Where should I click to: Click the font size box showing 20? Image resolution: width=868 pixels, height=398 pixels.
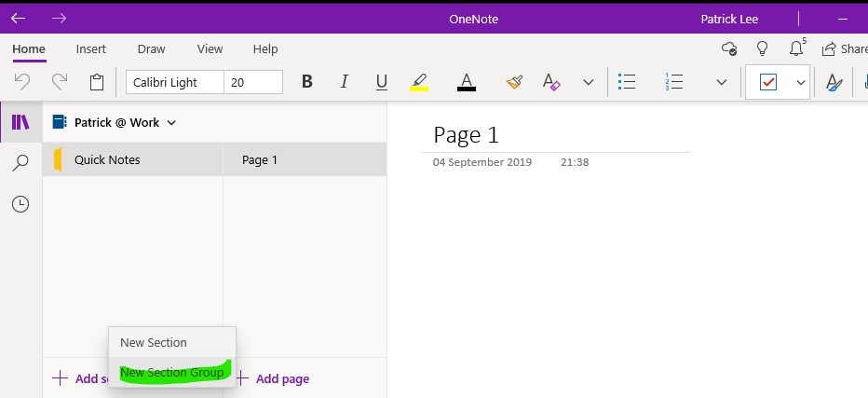click(253, 82)
